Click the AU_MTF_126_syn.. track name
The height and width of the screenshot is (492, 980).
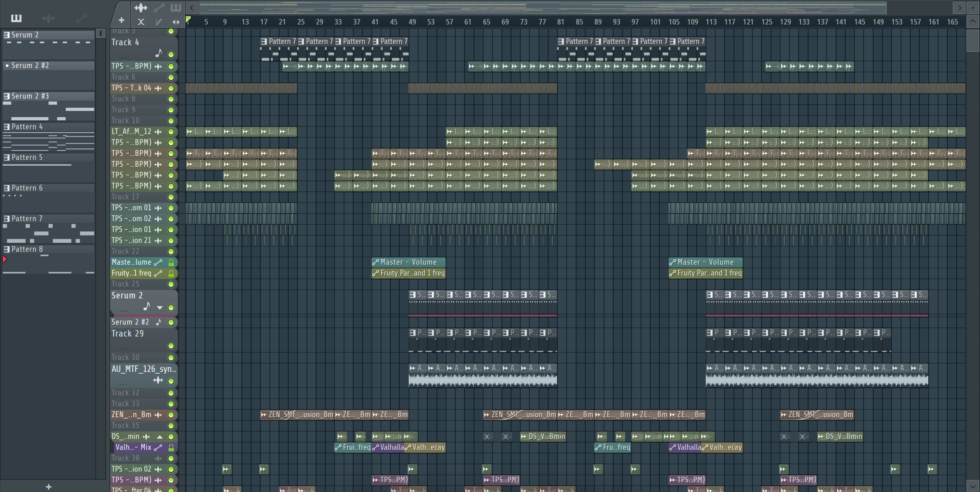[144, 369]
